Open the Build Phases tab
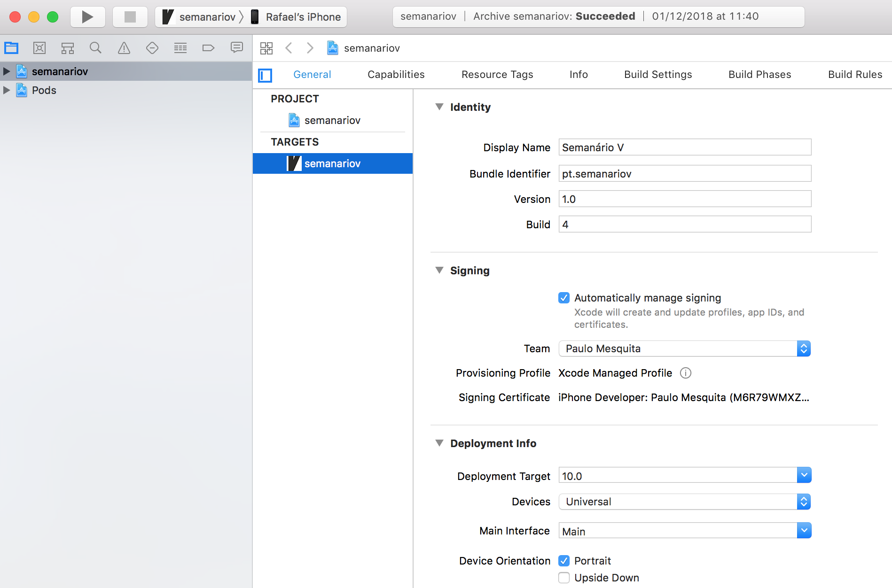Viewport: 892px width, 588px height. click(760, 75)
